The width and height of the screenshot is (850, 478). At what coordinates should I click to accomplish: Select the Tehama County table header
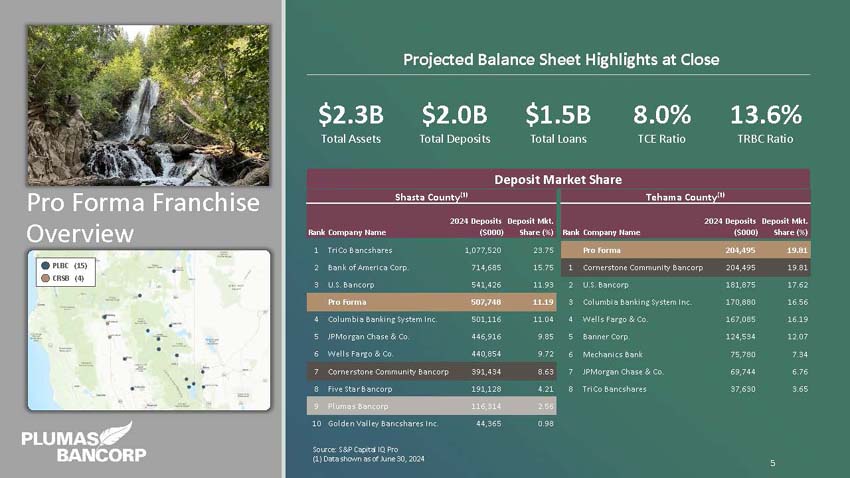click(x=686, y=197)
